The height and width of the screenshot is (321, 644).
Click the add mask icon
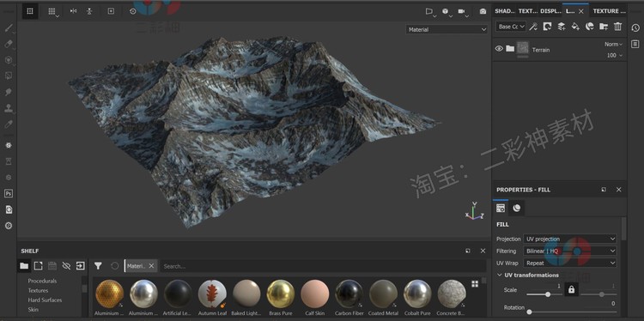click(547, 27)
